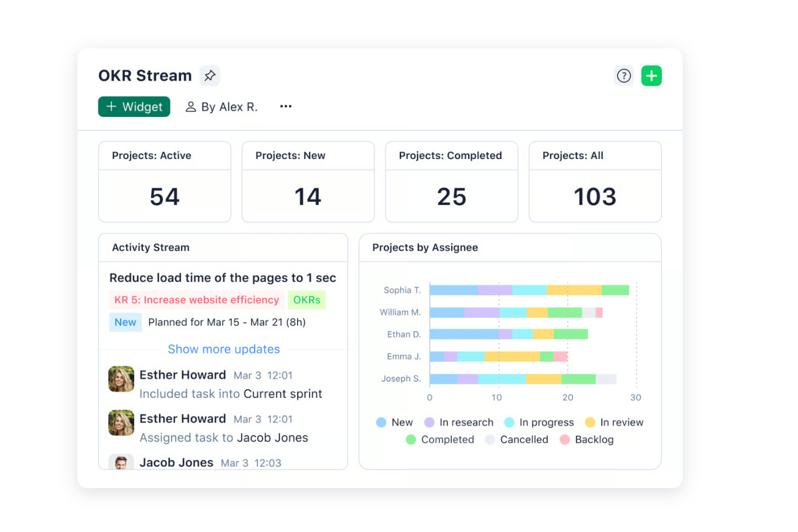Toggle the Completed legend dot
Screen dimensions: 798x532
tap(411, 440)
